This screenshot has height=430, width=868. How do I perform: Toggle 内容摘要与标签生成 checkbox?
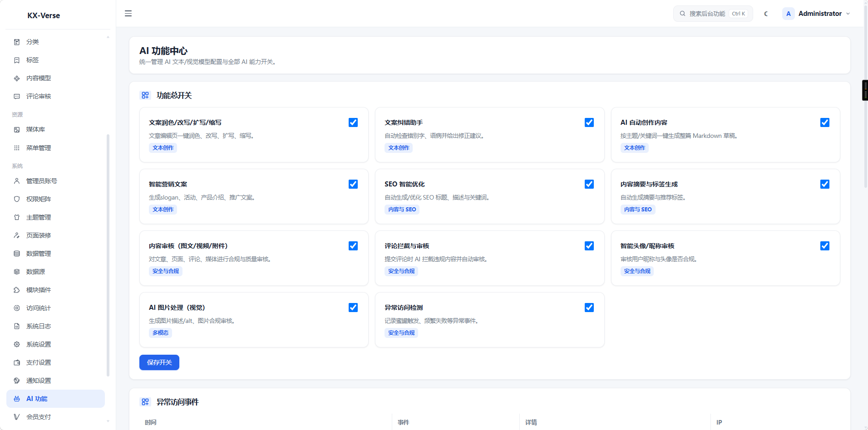coord(825,184)
